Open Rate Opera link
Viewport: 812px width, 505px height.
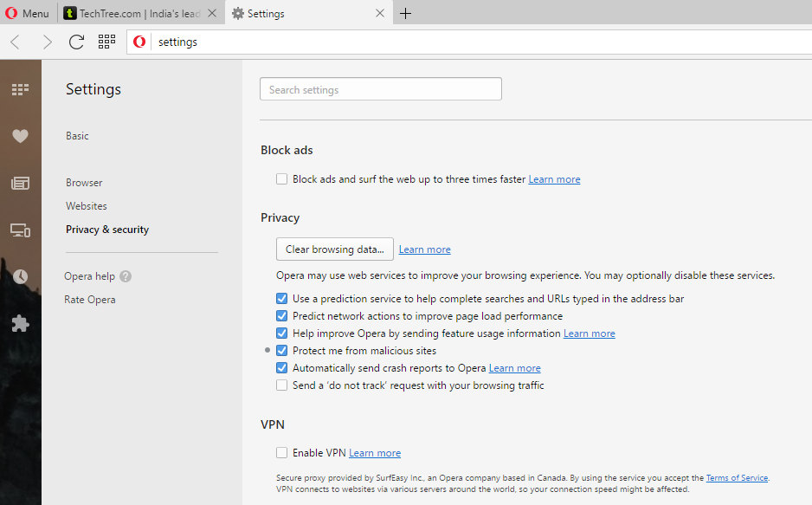pos(89,300)
